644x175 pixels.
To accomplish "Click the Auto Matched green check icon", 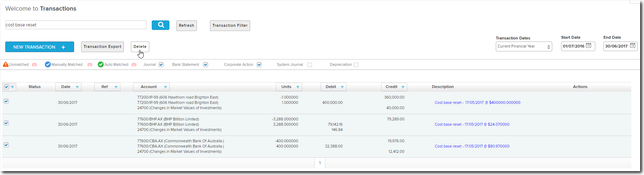I will pos(101,64).
